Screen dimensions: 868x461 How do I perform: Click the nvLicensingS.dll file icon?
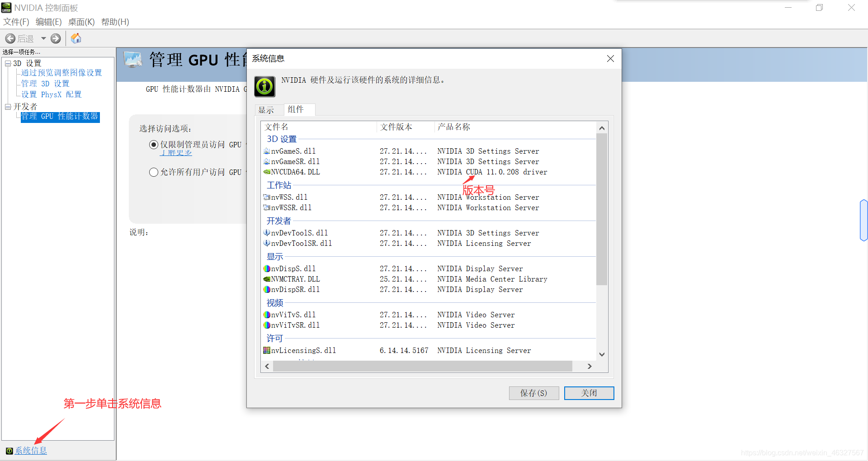267,350
